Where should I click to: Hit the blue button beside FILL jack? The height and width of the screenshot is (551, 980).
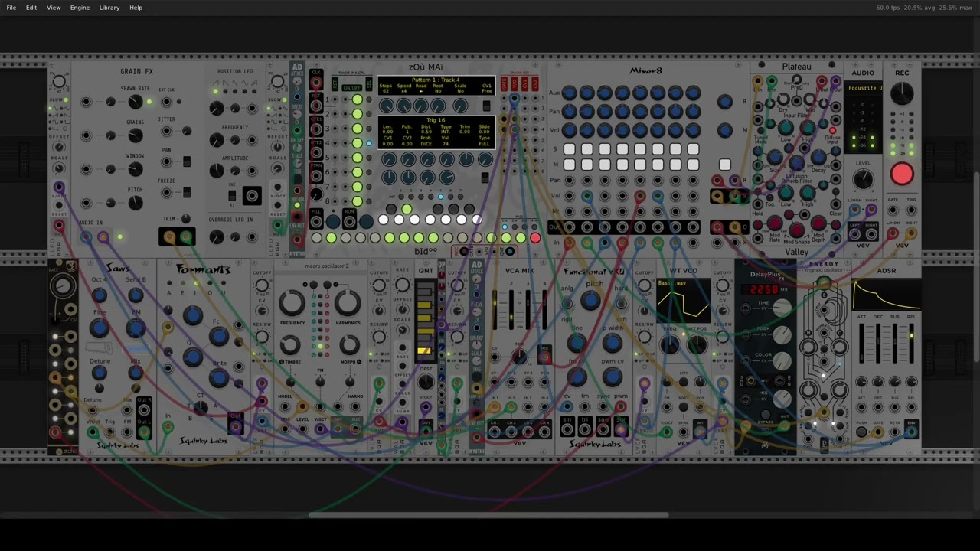coord(333,222)
